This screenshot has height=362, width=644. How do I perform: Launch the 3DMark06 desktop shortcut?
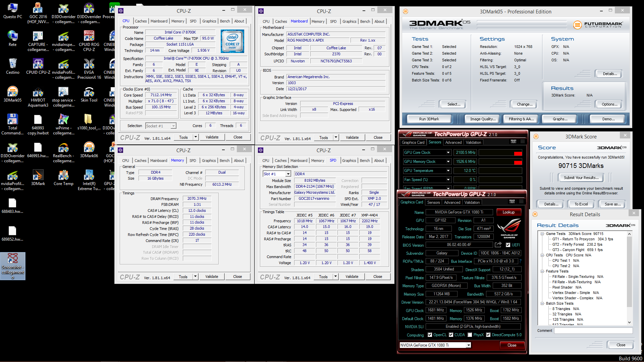(89, 150)
